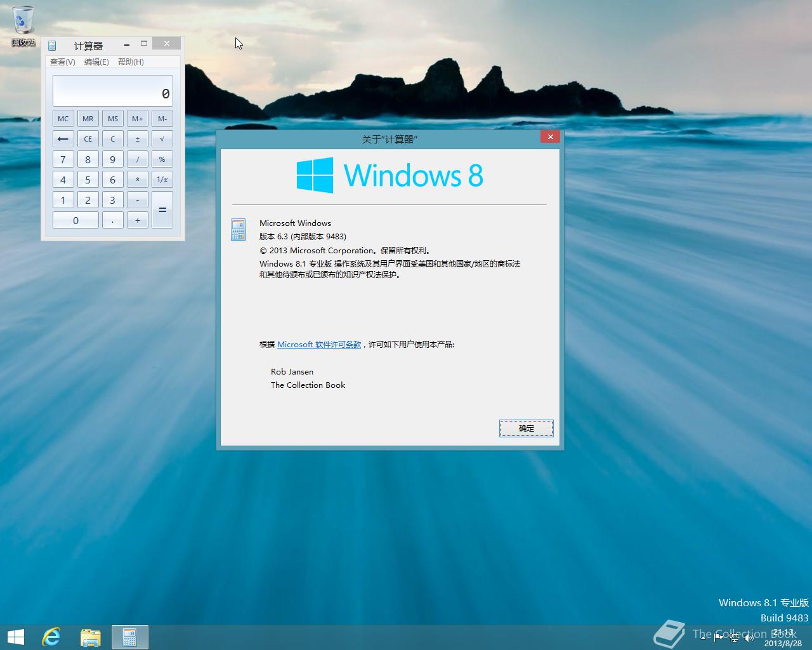
Task: Launch Internet Explorer from the taskbar
Action: tap(51, 637)
